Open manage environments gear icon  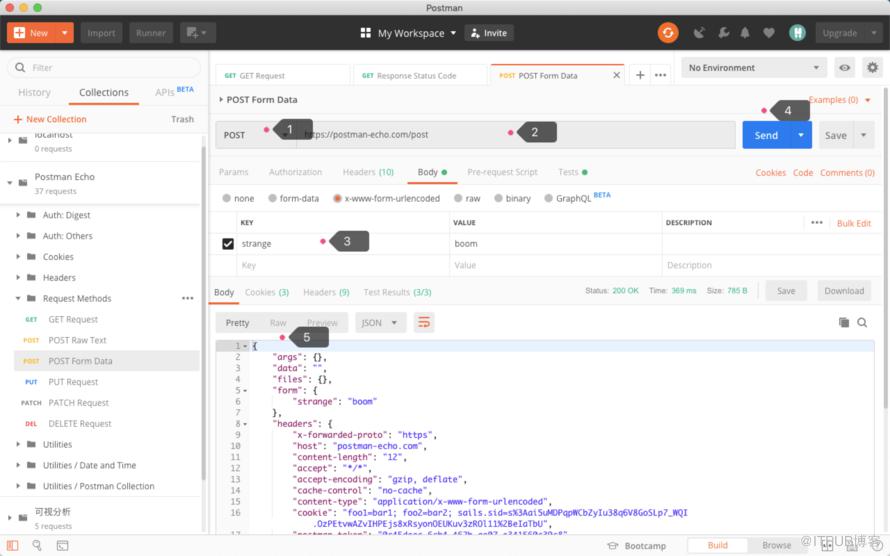click(872, 68)
